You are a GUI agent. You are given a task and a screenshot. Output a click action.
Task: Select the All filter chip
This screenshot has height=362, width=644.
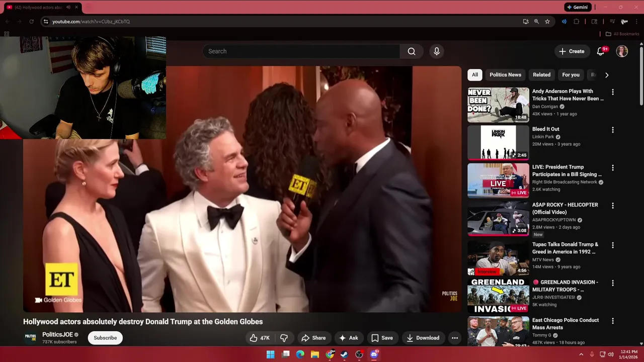474,75
